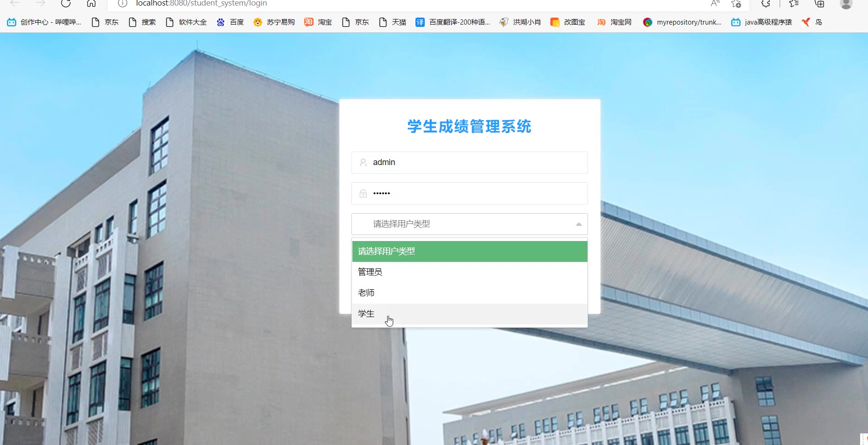Select 老师 from the user type list
The height and width of the screenshot is (445, 868).
470,293
